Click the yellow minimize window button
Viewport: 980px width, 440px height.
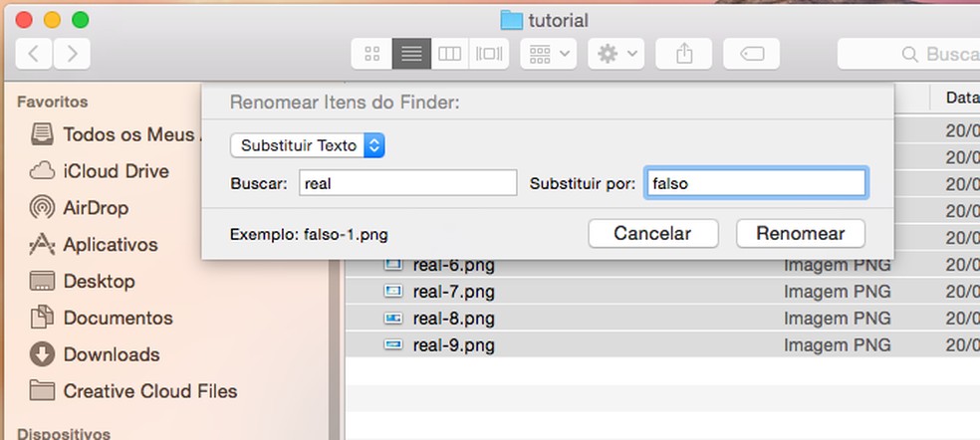pyautogui.click(x=52, y=20)
